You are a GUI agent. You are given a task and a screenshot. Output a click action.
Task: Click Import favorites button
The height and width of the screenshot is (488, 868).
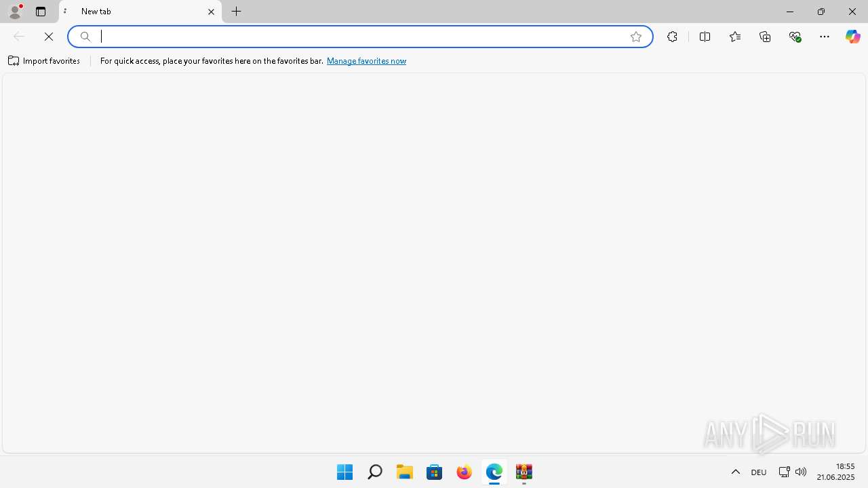click(44, 61)
